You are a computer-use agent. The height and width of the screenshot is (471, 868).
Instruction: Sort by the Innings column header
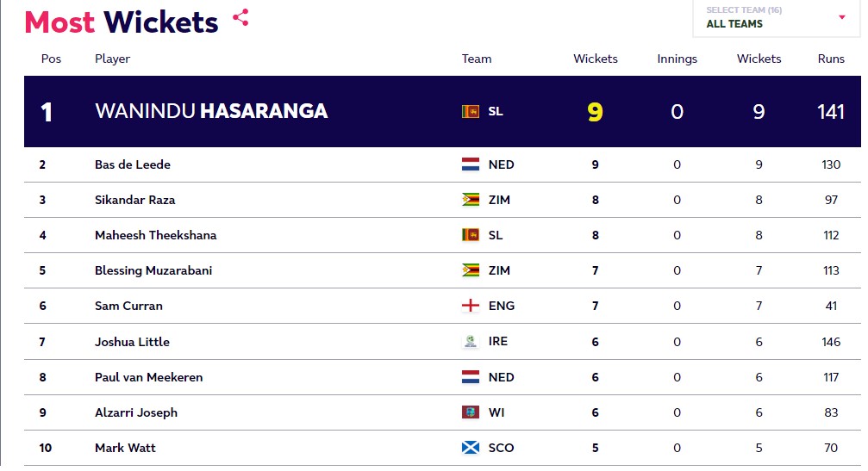677,59
